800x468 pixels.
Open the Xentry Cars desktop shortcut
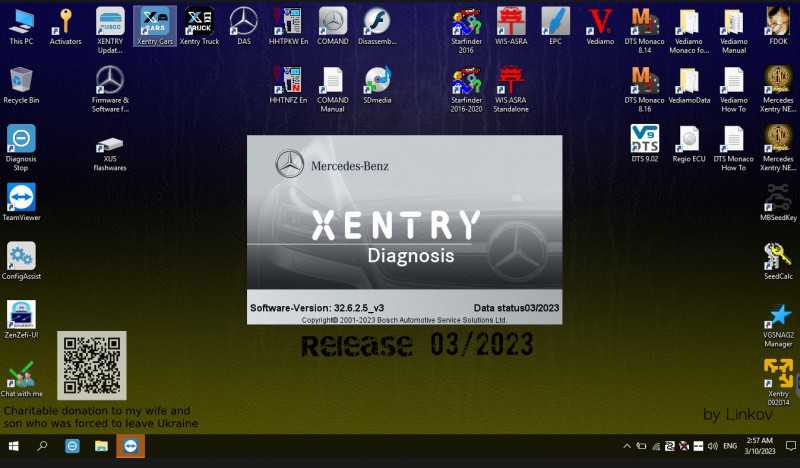[x=153, y=23]
